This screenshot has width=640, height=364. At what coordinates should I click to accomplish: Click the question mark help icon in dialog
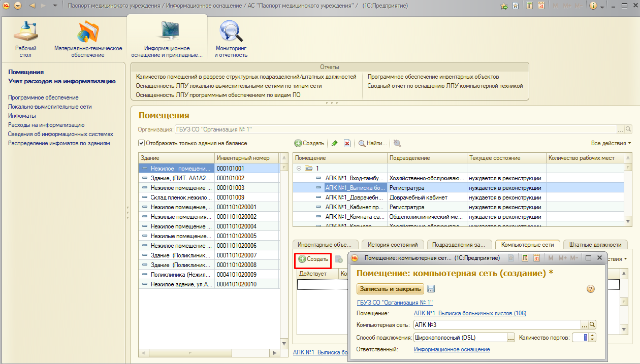[590, 289]
